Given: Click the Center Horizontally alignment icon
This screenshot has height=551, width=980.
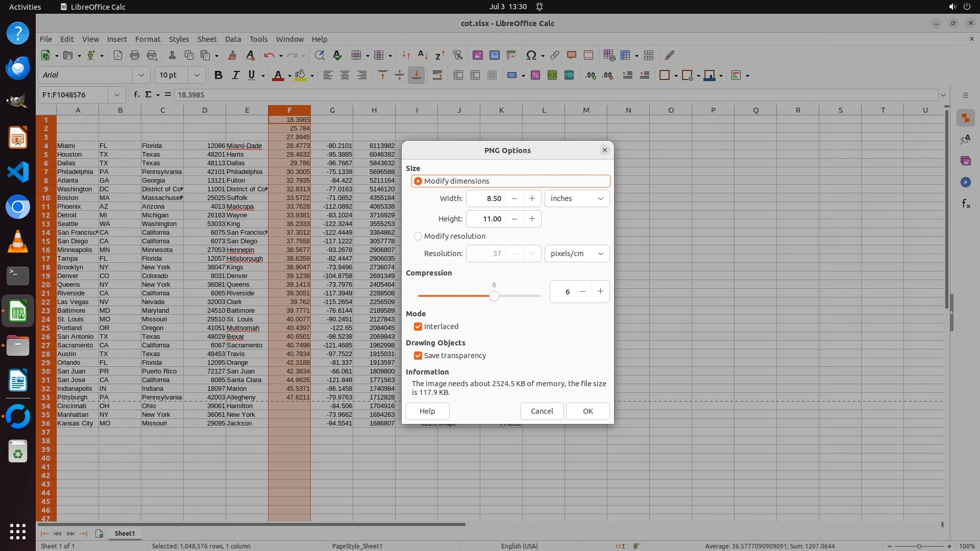Looking at the screenshot, I should [x=345, y=75].
